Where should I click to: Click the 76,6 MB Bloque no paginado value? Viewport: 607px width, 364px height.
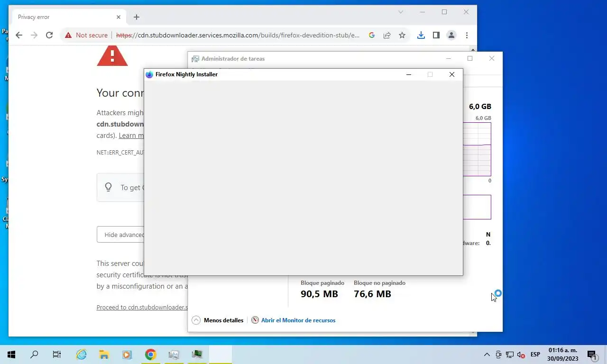tap(372, 294)
